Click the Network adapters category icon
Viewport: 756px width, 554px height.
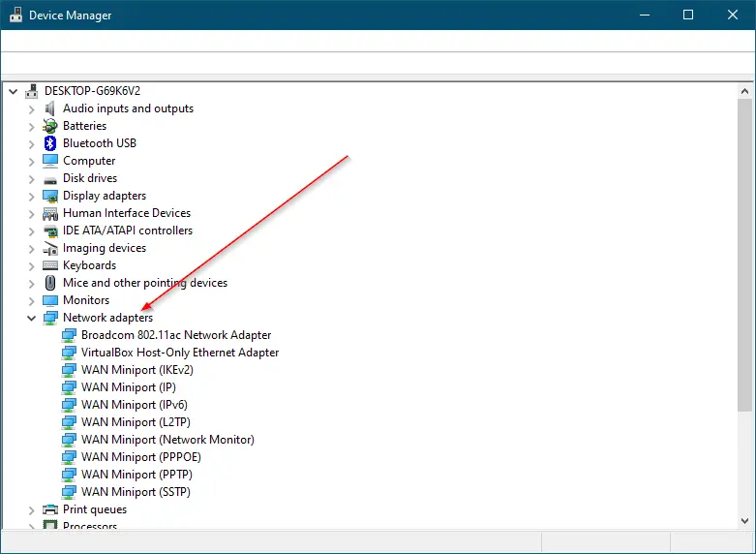[x=50, y=318]
